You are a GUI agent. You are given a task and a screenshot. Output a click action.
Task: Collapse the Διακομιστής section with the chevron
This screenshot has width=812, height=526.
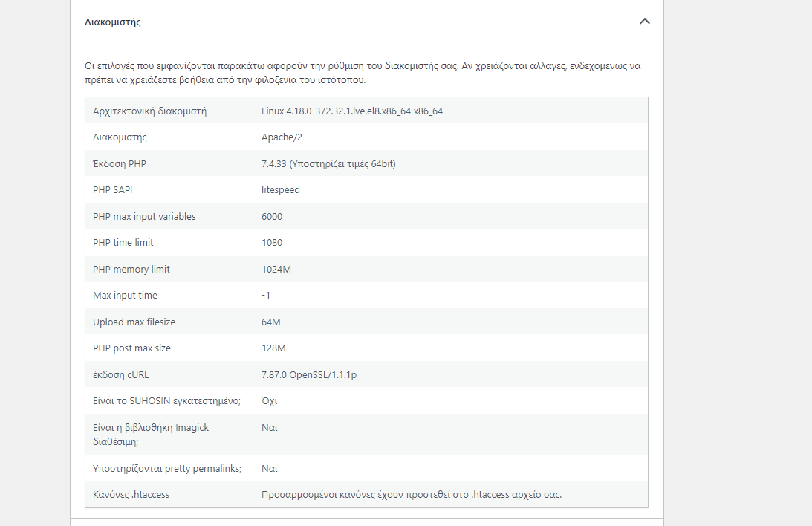(x=644, y=22)
